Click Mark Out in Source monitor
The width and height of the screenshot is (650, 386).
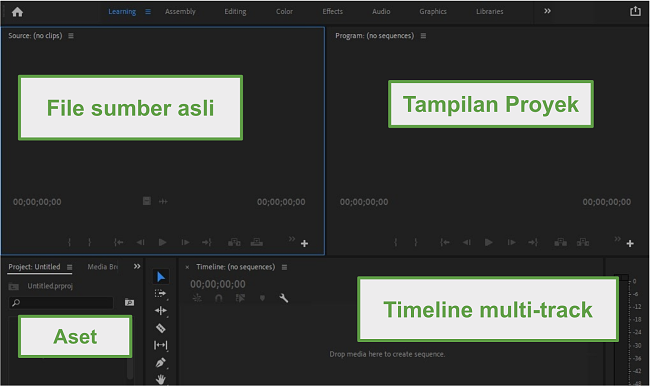[x=90, y=242]
